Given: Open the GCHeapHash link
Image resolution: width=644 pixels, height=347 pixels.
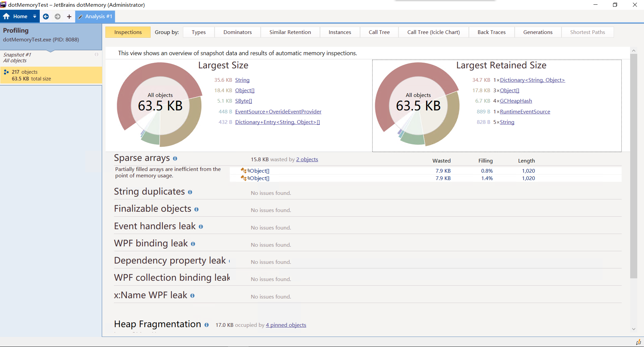Looking at the screenshot, I should (x=516, y=101).
